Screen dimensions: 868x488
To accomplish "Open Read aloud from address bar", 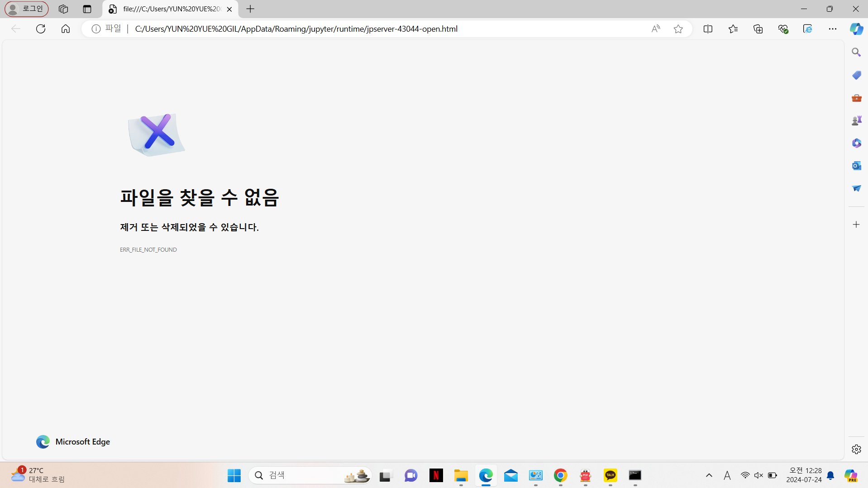I will (655, 29).
